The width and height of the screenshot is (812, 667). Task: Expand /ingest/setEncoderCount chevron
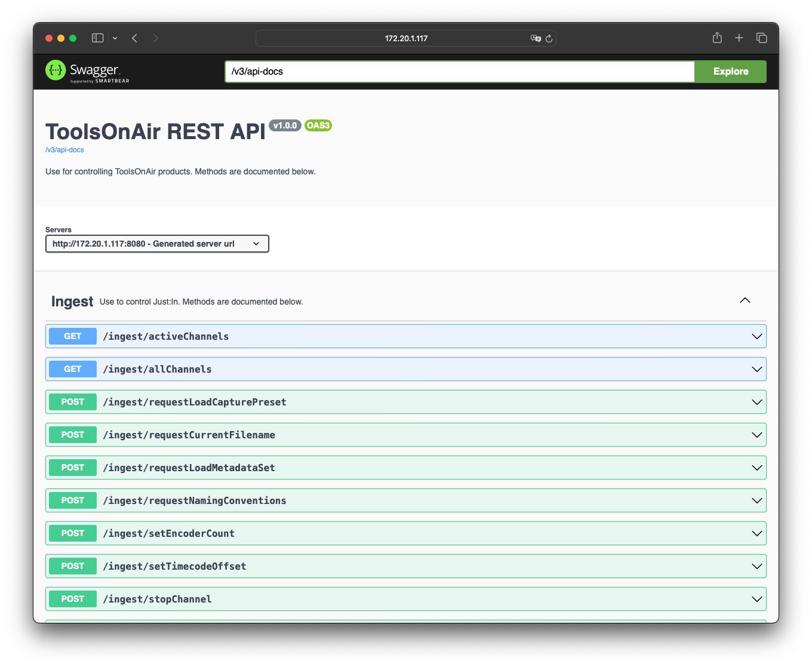[x=757, y=533]
